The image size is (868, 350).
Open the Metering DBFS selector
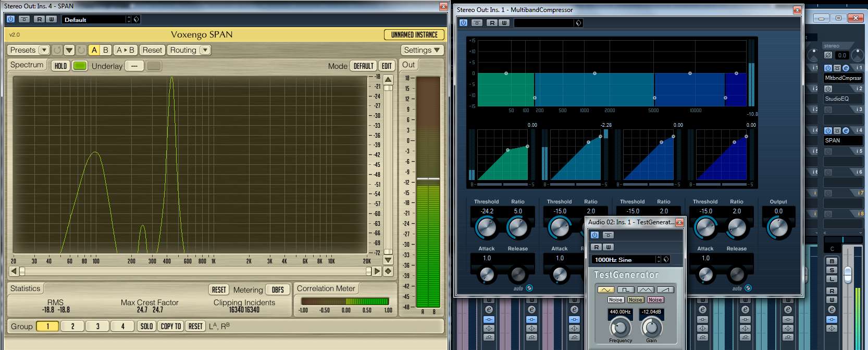point(278,290)
